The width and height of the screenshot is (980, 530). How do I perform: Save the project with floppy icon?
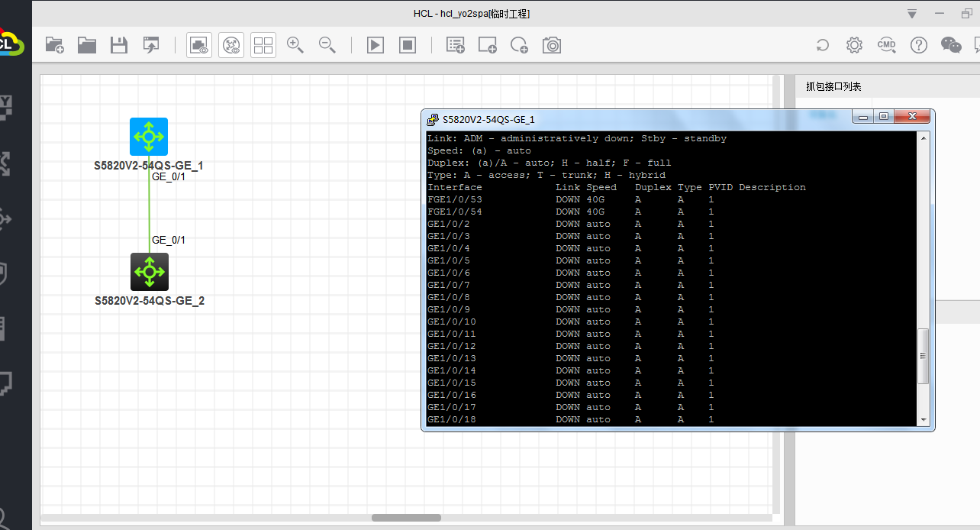click(x=119, y=45)
